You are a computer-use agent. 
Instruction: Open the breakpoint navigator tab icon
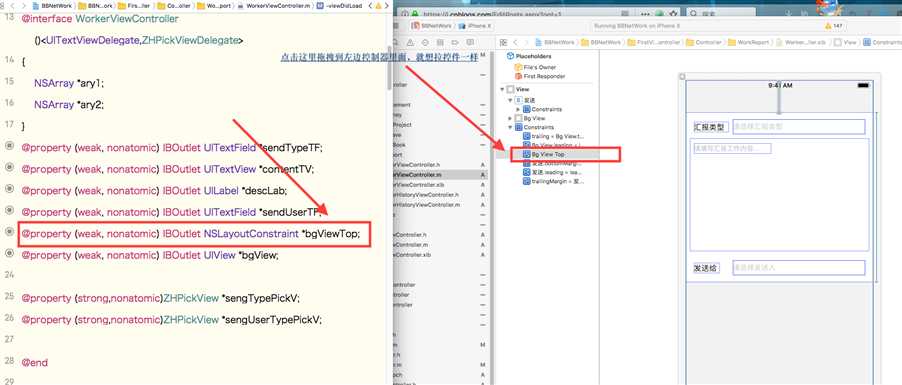coord(455,43)
